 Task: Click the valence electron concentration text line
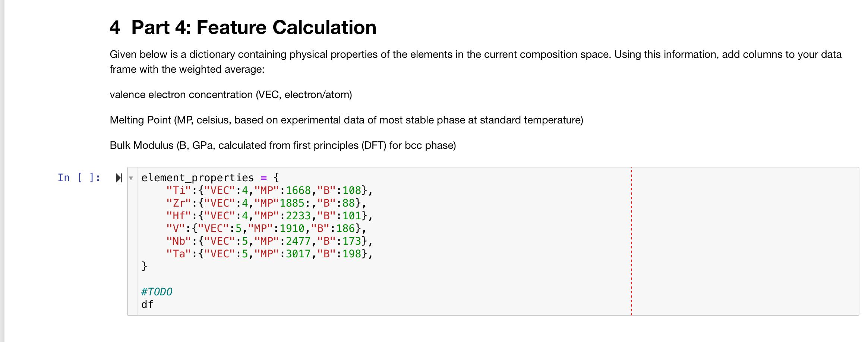coord(230,94)
